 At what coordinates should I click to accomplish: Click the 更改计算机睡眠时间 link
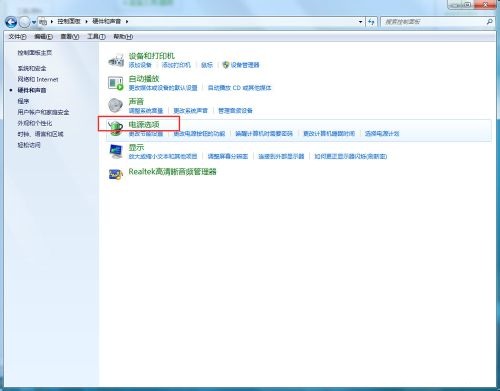329,134
